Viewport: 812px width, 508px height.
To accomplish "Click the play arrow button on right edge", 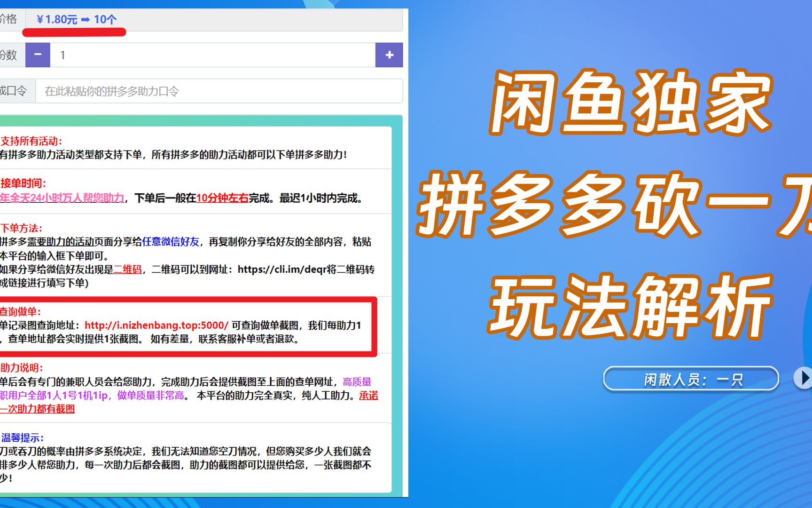I will pos(803,378).
